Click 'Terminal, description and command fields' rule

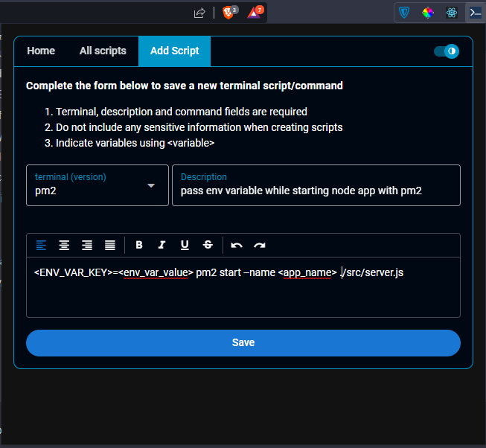tap(182, 112)
